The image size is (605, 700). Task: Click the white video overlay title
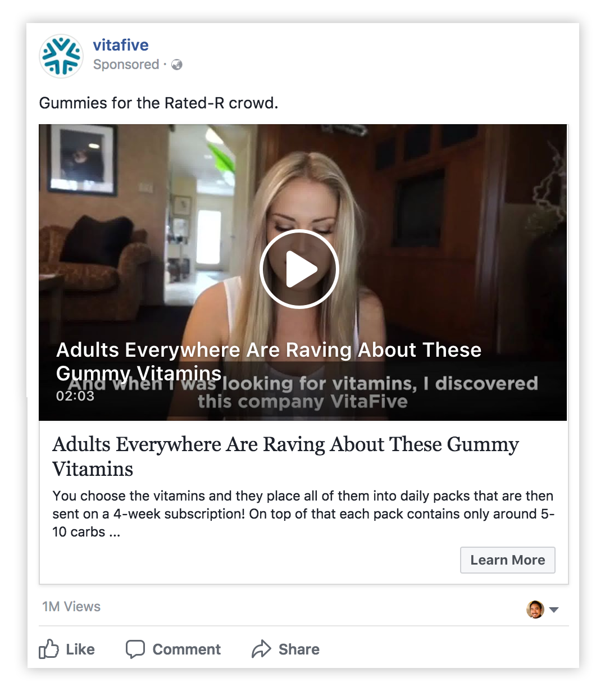[269, 361]
